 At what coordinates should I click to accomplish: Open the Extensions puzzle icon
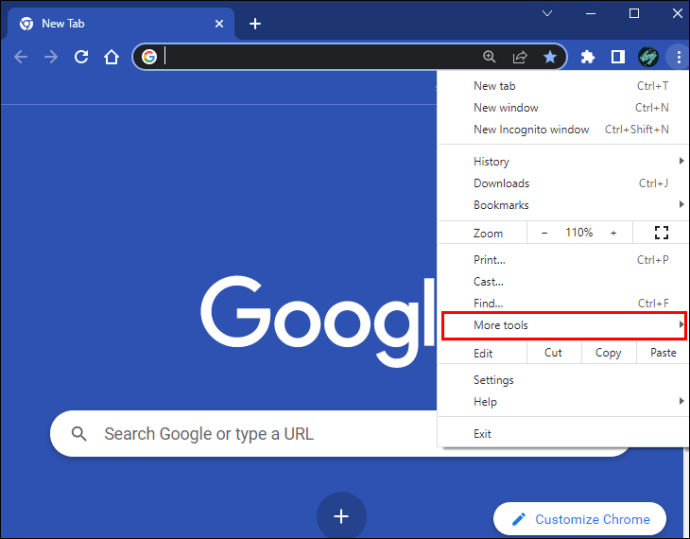tap(587, 57)
